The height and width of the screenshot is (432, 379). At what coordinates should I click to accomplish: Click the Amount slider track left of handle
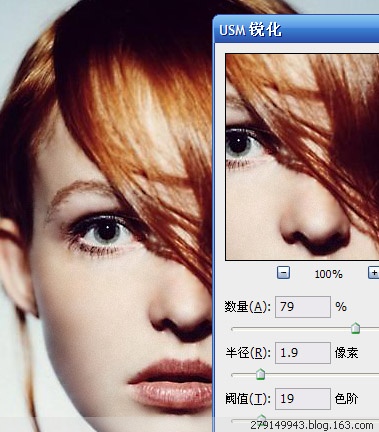point(291,329)
